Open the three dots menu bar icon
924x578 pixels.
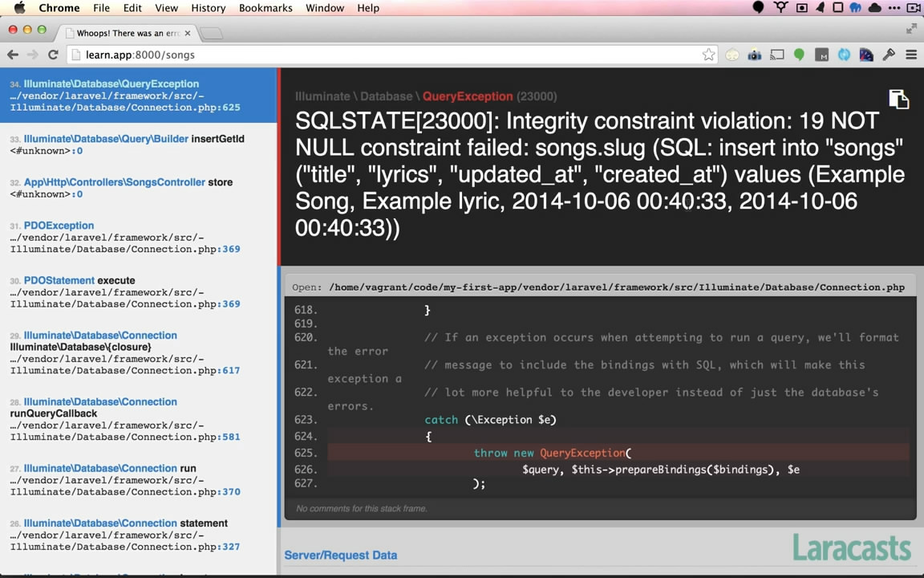point(894,8)
